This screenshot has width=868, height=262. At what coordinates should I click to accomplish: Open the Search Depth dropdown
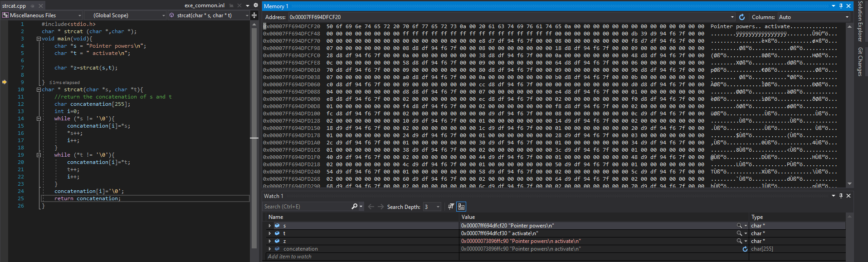point(438,207)
